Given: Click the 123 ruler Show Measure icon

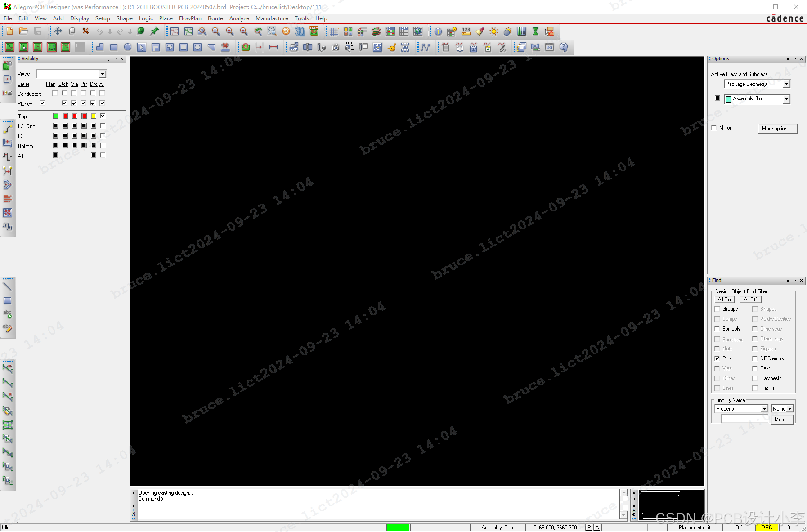Looking at the screenshot, I should (466, 31).
